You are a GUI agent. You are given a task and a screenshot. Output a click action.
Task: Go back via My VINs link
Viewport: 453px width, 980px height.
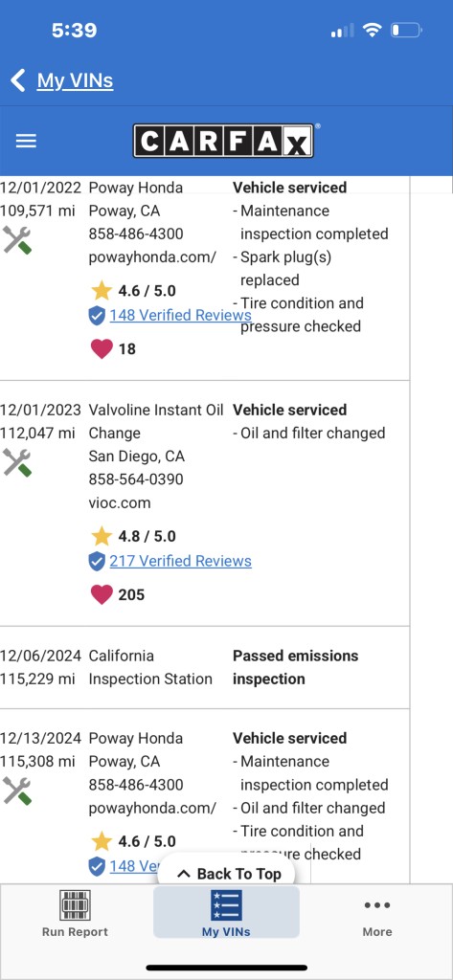[75, 80]
